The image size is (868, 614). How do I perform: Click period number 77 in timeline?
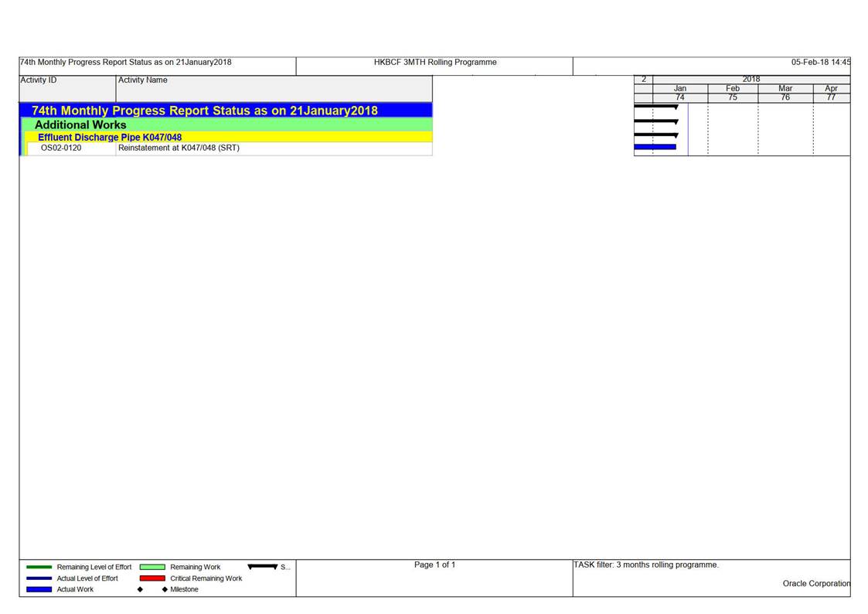pyautogui.click(x=832, y=97)
